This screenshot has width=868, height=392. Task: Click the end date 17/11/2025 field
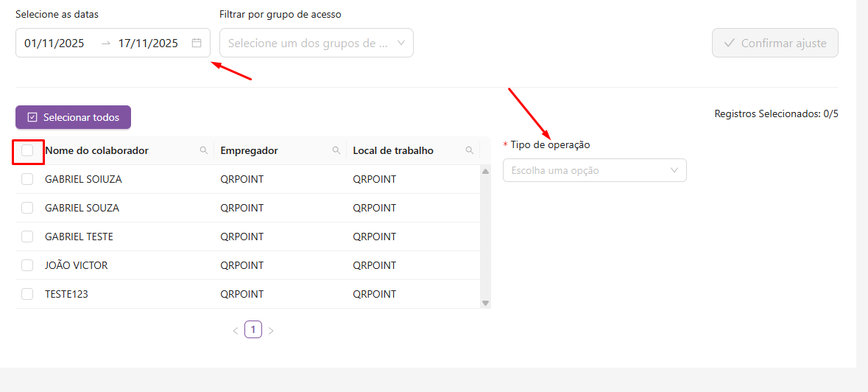[x=148, y=43]
